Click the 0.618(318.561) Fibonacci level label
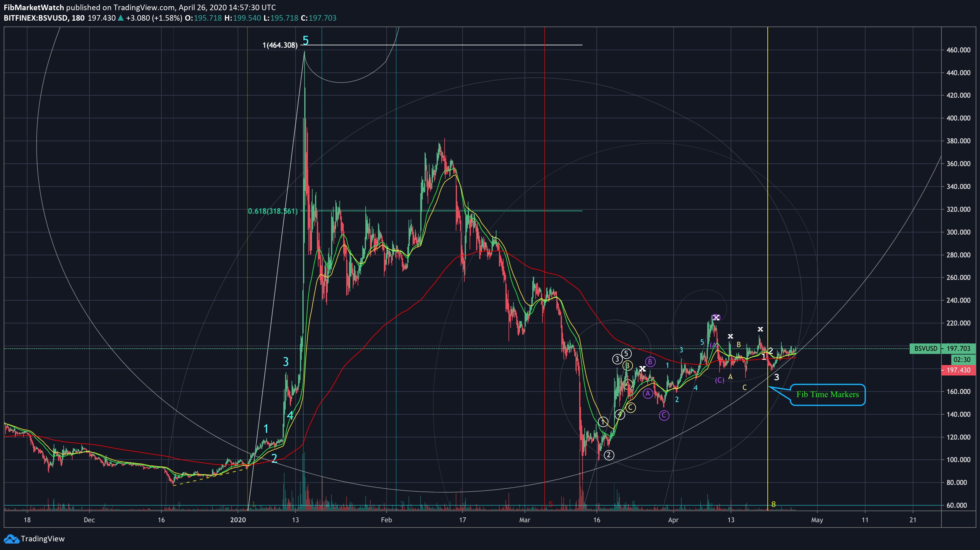 click(273, 211)
